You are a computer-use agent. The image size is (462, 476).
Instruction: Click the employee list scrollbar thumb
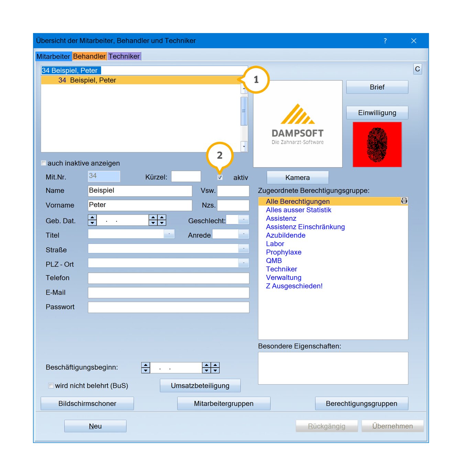coord(244,111)
